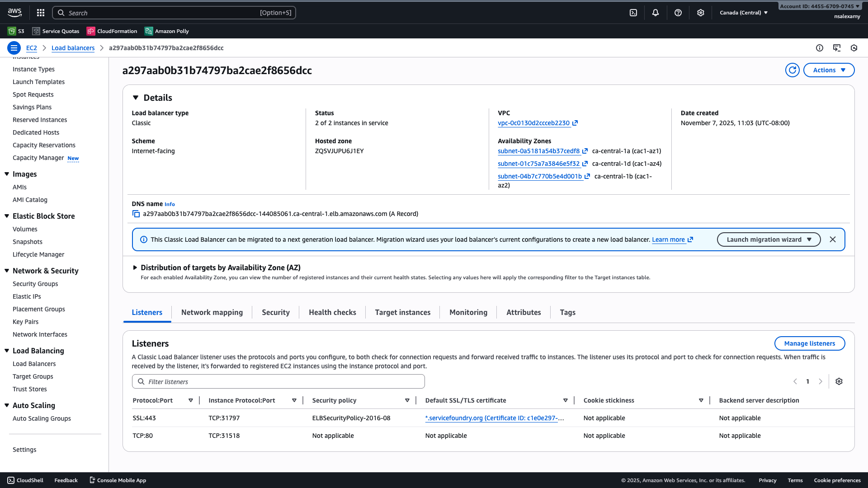Dismiss the migration info banner
This screenshot has height=488, width=868.
[833, 239]
